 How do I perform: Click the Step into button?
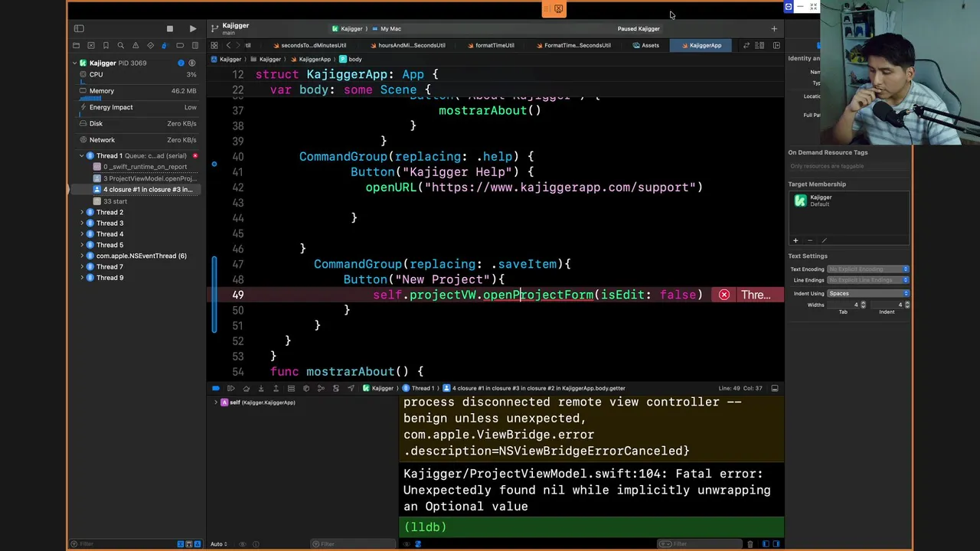pos(261,388)
